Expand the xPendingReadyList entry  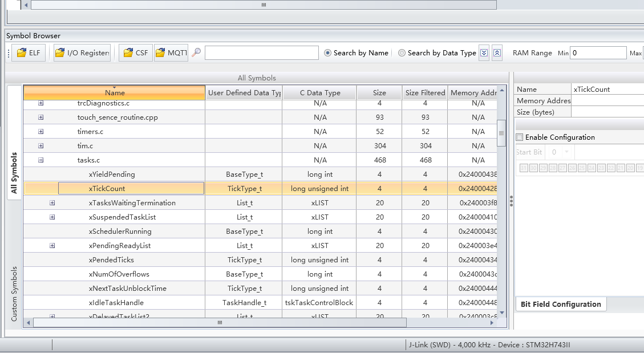pyautogui.click(x=52, y=245)
